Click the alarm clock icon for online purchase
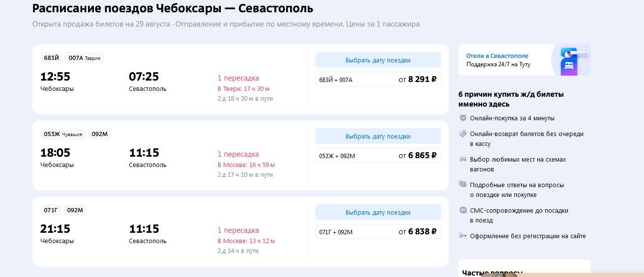This screenshot has height=277, width=644. (463, 118)
